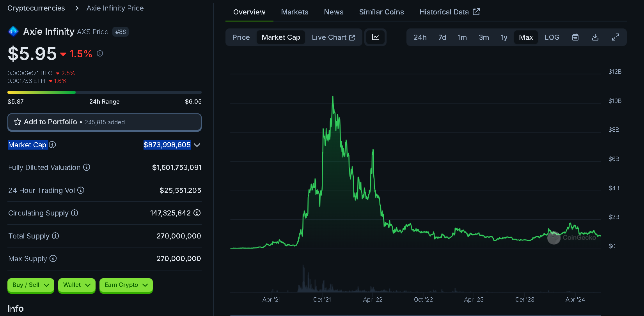Image resolution: width=644 pixels, height=316 pixels.
Task: Open the Wallet dropdown
Action: [77, 285]
